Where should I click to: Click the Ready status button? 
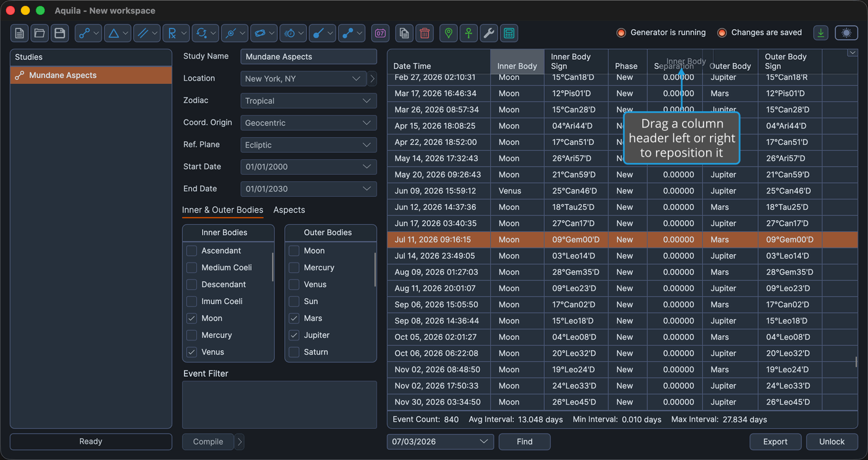(x=91, y=442)
